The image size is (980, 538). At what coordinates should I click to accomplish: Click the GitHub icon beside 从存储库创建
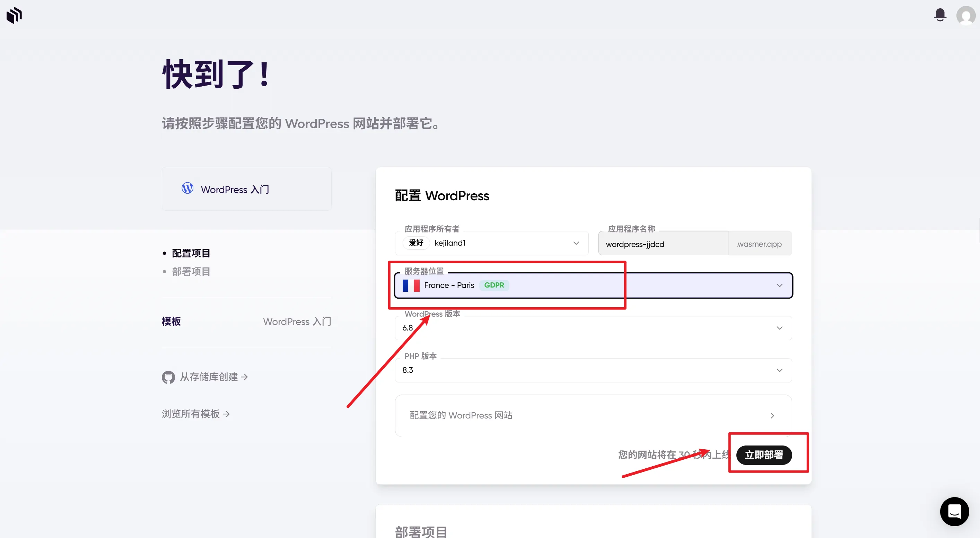pyautogui.click(x=168, y=377)
